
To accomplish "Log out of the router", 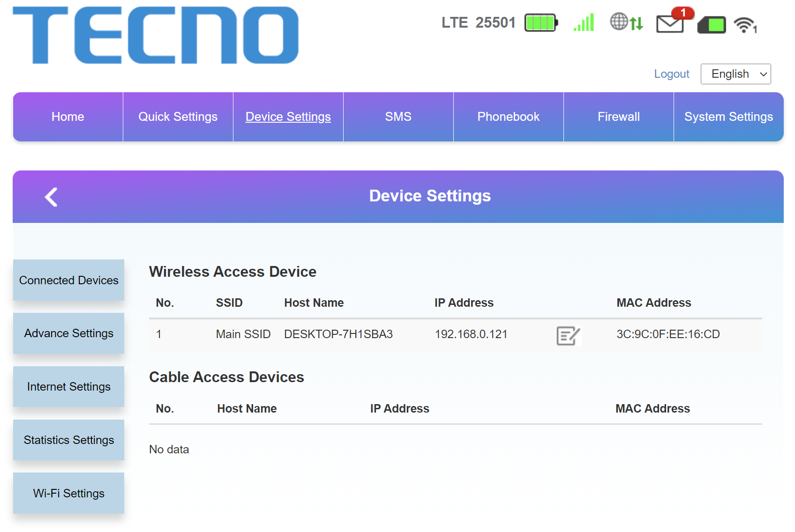I will 671,74.
